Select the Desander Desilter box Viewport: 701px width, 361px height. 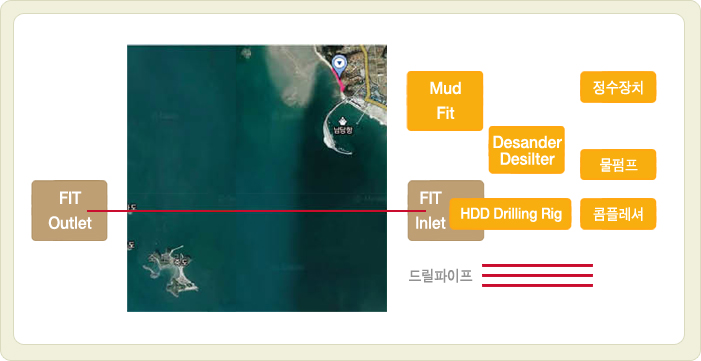[x=527, y=150]
